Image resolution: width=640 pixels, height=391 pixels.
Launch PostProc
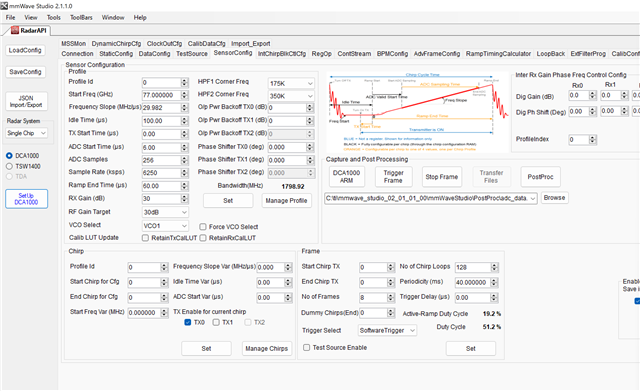pyautogui.click(x=540, y=176)
